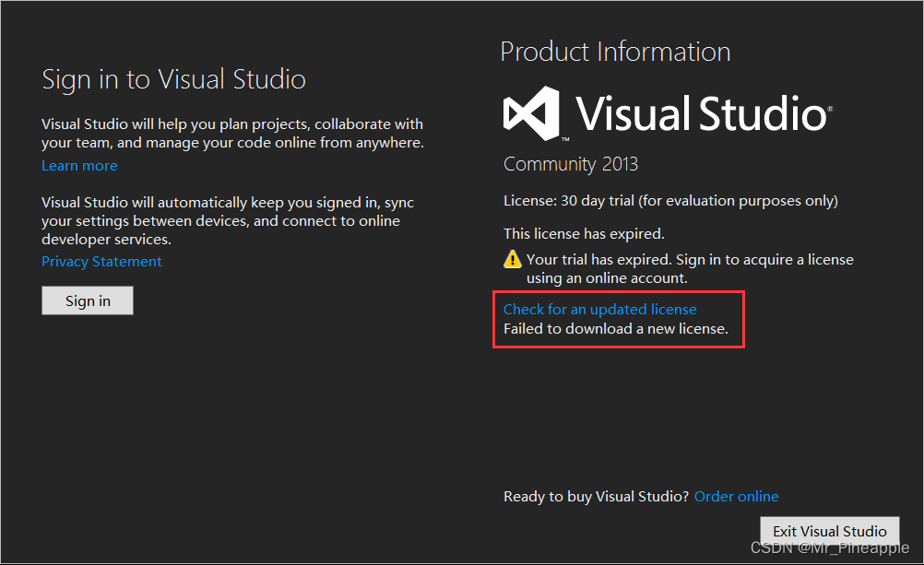Open the Learn more link
This screenshot has width=924, height=565.
[79, 166]
